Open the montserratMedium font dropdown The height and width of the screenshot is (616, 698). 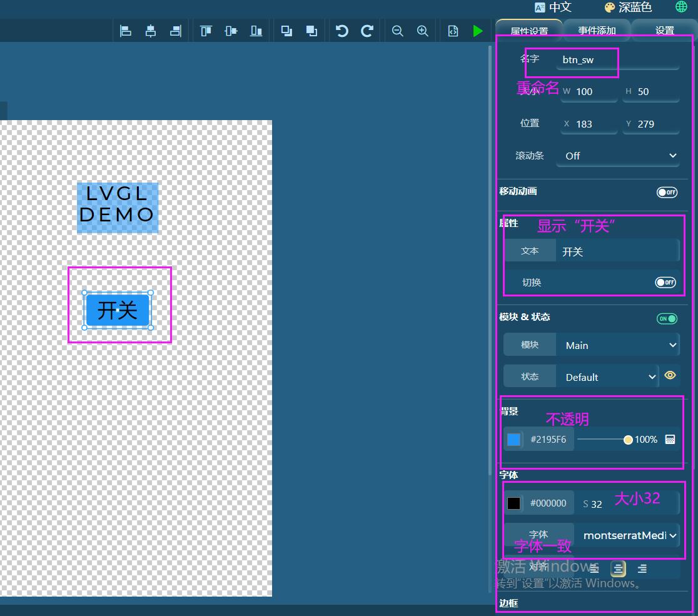click(x=627, y=535)
